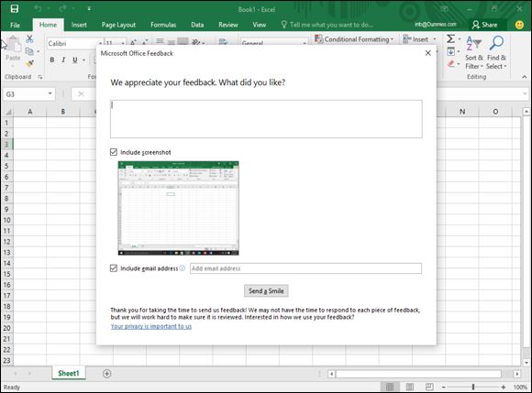532x393 pixels.
Task: Expand the Number Format General dropdown
Action: [x=305, y=43]
